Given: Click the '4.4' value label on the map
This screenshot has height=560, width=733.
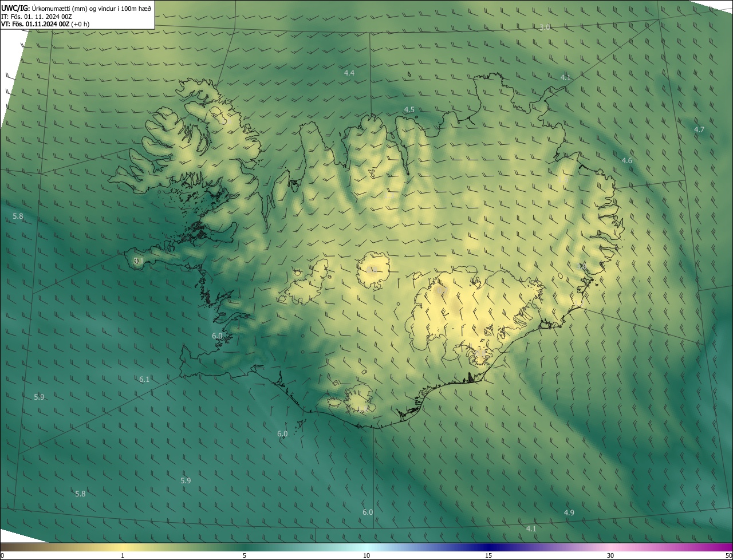Looking at the screenshot, I should click(349, 73).
